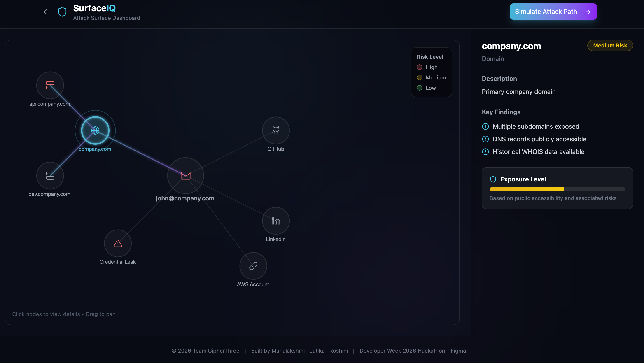Click the Exposure Level shield icon
The image size is (644, 363).
coord(493,179)
